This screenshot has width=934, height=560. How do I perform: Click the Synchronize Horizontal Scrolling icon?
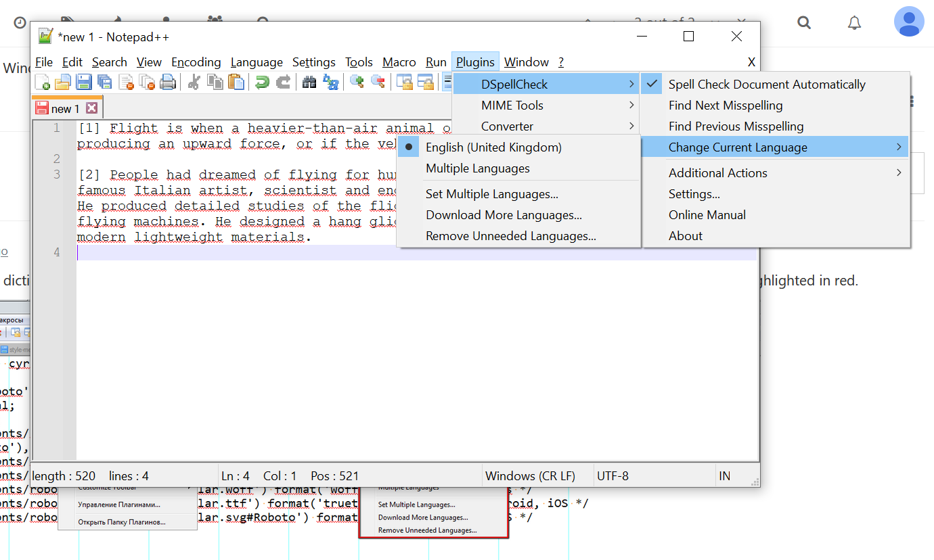(x=426, y=83)
